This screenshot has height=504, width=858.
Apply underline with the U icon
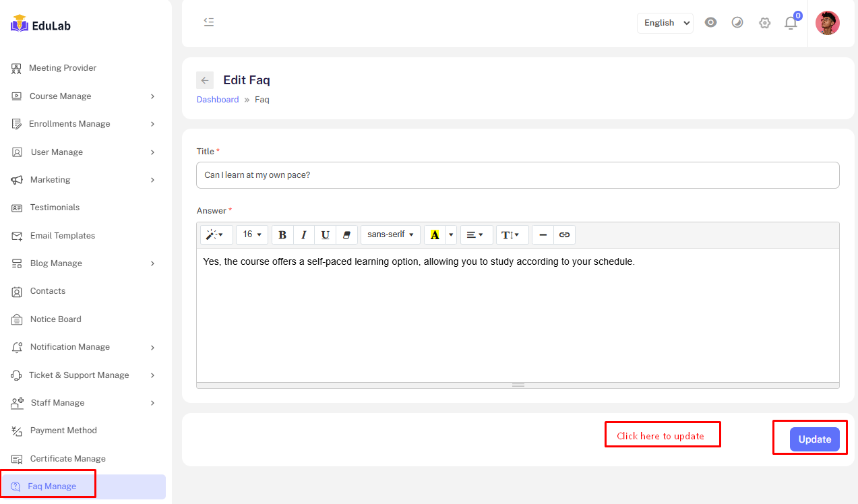point(325,234)
